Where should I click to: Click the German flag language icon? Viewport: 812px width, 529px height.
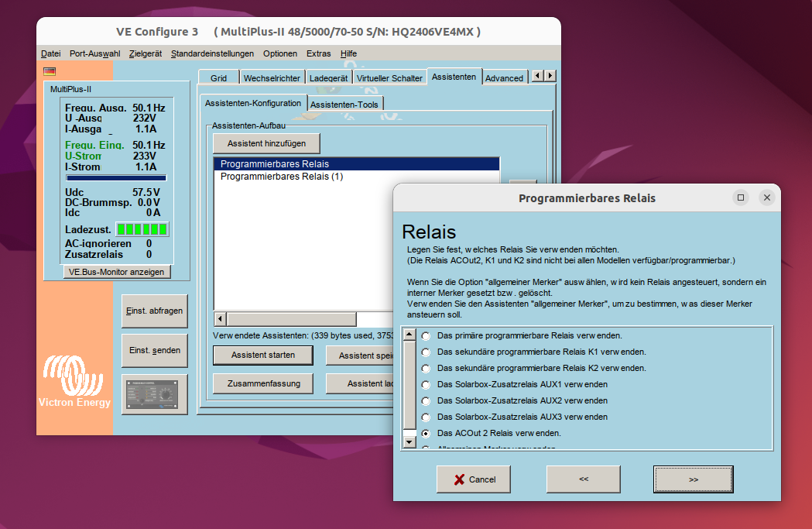[50, 71]
